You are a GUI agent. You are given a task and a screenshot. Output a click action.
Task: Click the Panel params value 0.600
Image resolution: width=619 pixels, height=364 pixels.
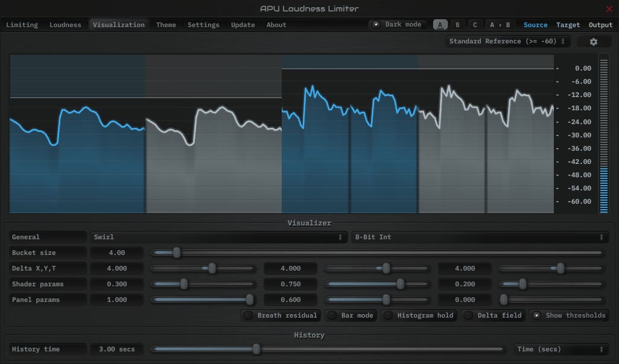coord(291,300)
